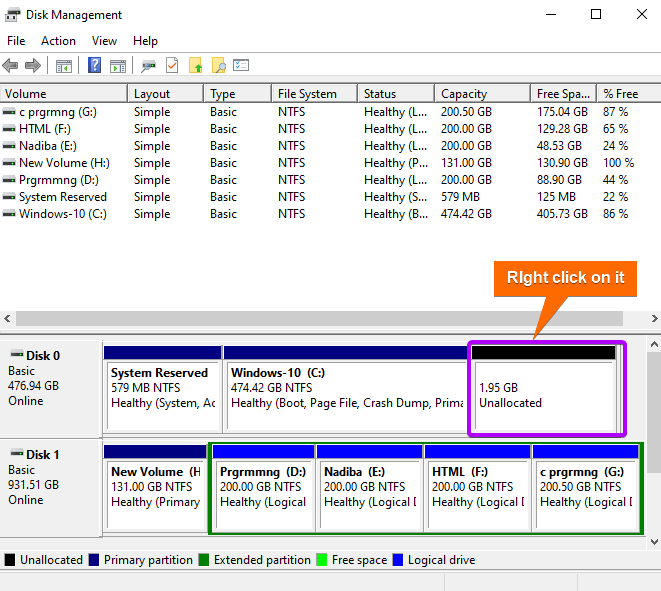Viewport: 661px width, 591px height.
Task: Click the Disk Management title bar app icon
Action: 12,15
